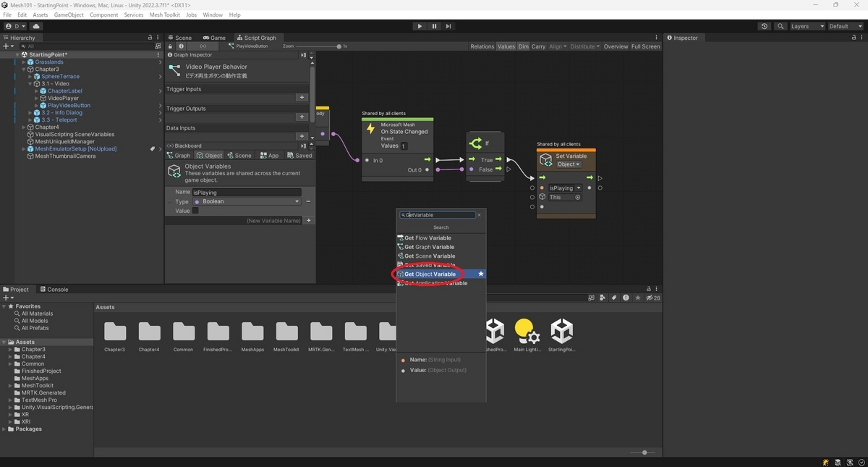The image size is (868, 467).
Task: Open the Mesh Toolkit menu
Action: tap(164, 14)
